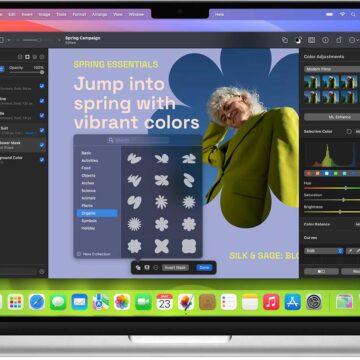This screenshot has height=360, width=360.
Task: Toggle visibility checkbox of Background Color layer
Action: (42, 160)
